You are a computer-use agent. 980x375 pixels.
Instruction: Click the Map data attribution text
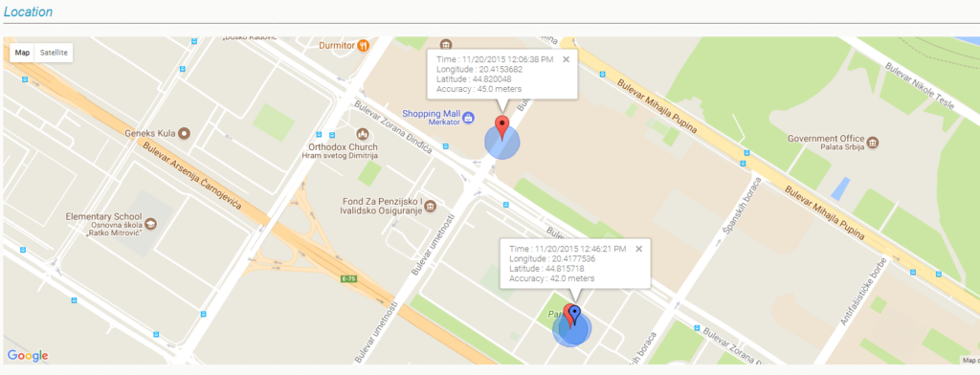coord(970,361)
